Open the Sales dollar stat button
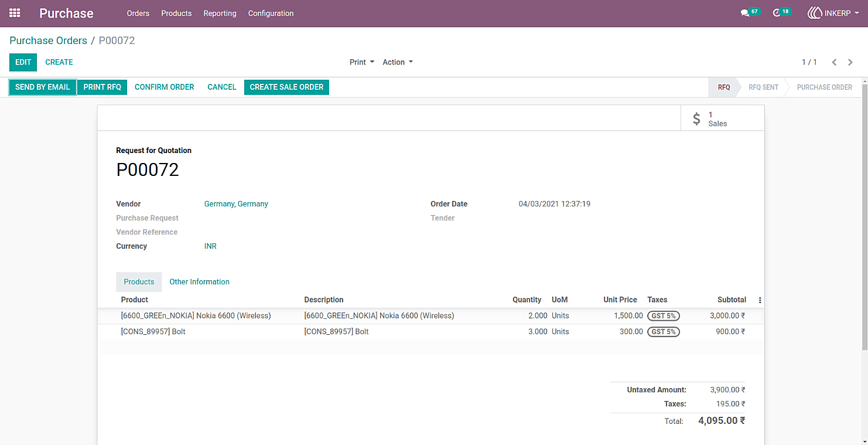Screen dimensions: 868x445 [722, 118]
